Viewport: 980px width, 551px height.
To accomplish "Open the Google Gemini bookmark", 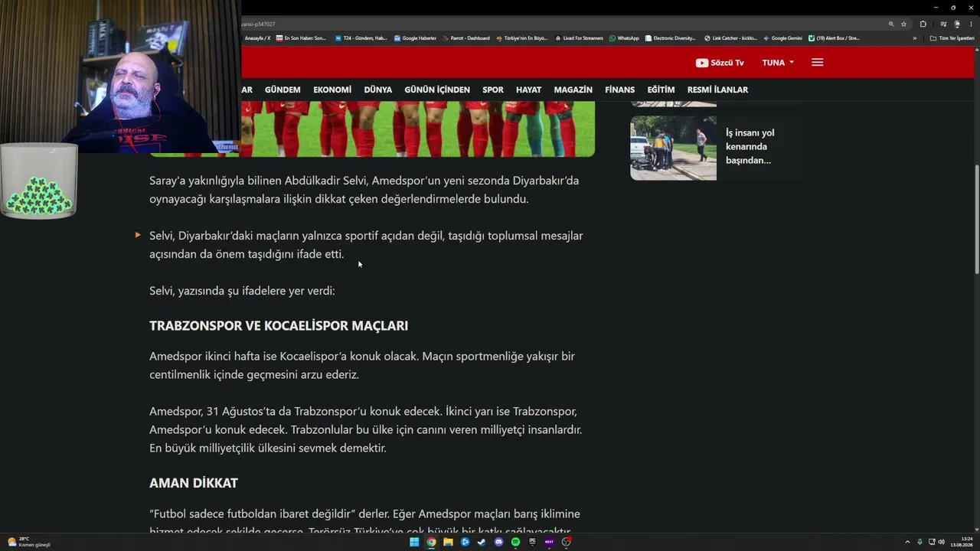I will click(x=782, y=38).
